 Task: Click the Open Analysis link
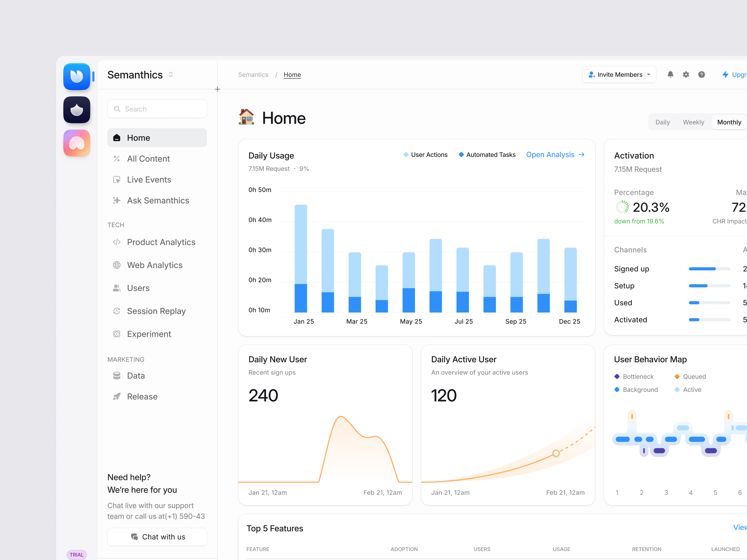556,155
